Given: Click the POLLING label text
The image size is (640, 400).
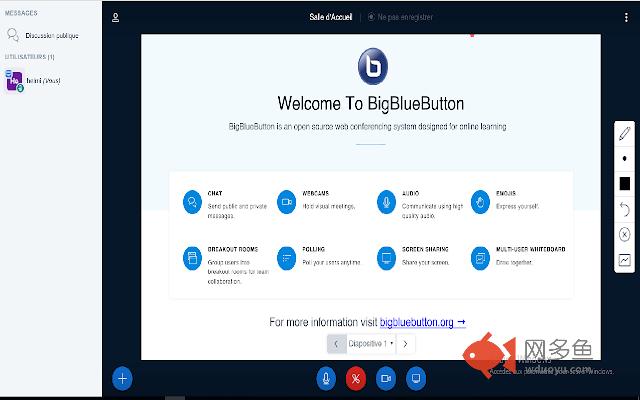Looking at the screenshot, I should click(x=313, y=249).
